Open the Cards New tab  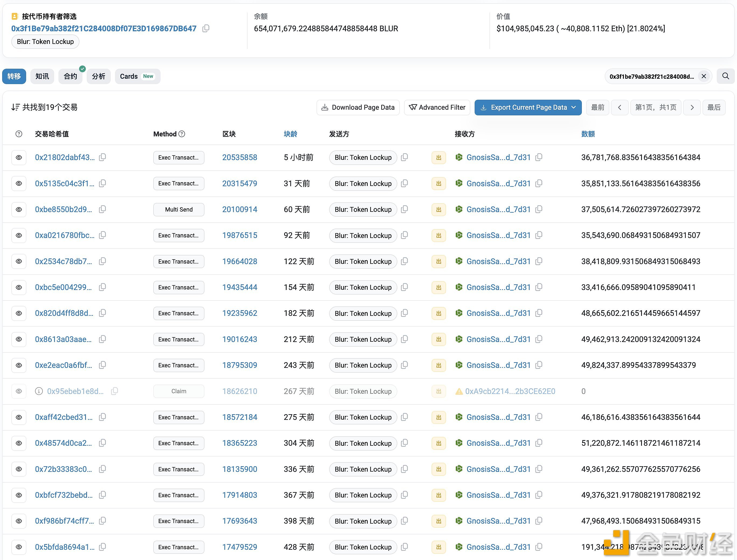point(138,76)
